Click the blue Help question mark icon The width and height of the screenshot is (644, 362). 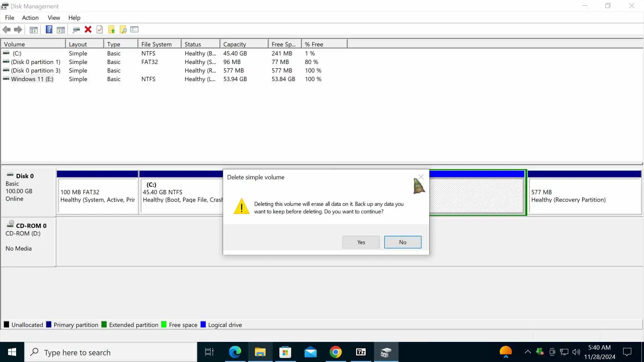click(x=49, y=29)
